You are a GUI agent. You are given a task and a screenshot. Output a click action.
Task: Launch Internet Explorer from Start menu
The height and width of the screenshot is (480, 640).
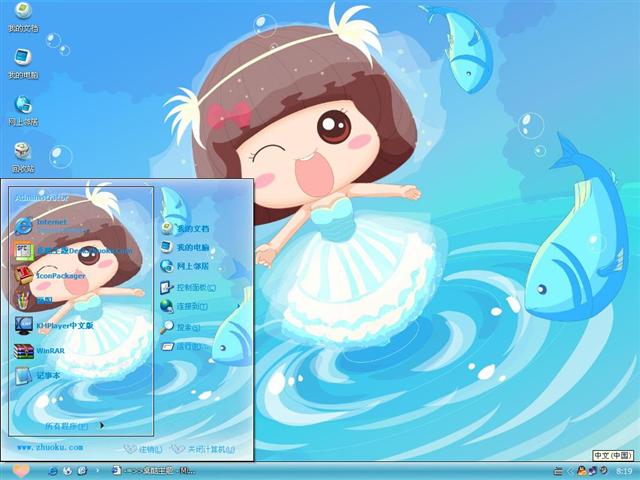point(51,226)
